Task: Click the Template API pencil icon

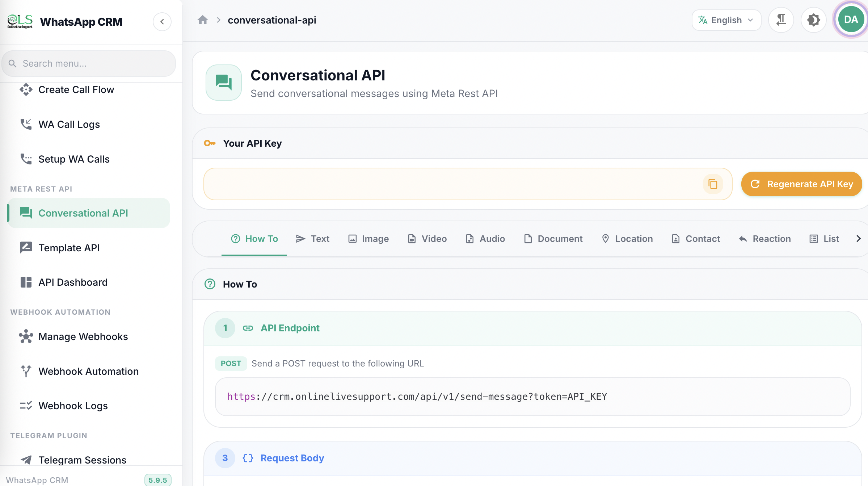Action: pos(26,248)
